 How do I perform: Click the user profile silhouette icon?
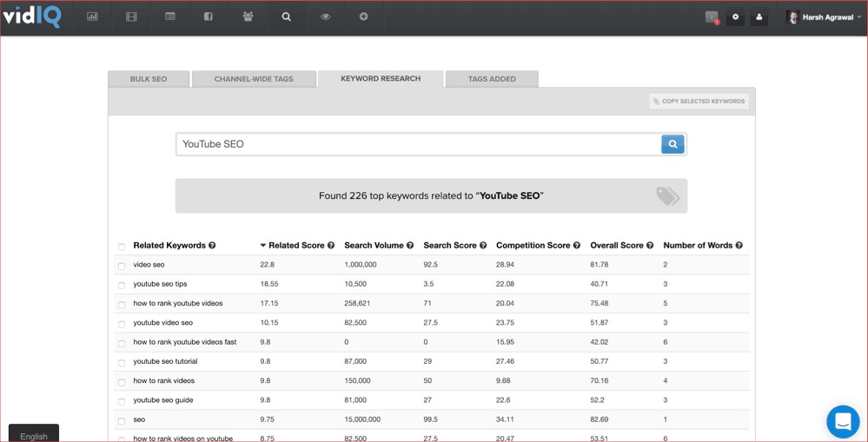(759, 17)
